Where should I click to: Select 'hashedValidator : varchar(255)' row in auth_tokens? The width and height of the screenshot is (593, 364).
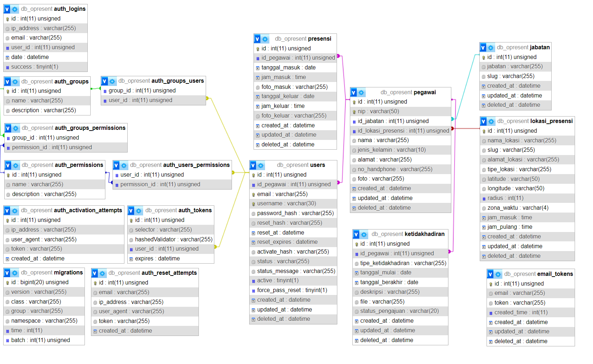point(171,240)
